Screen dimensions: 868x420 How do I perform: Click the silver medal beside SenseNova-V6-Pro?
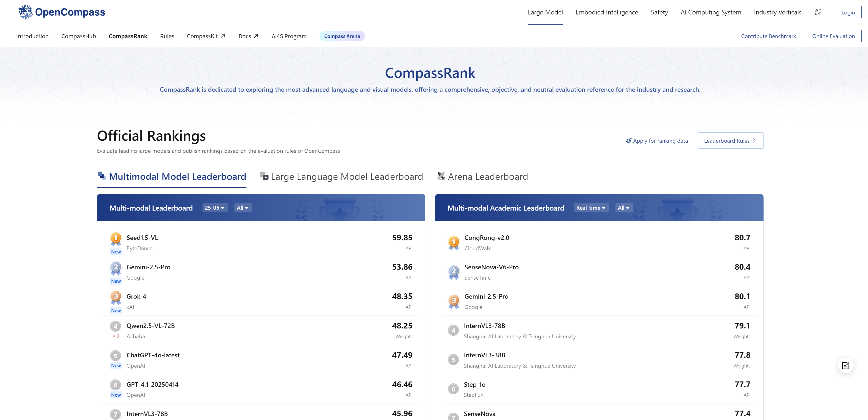pos(454,272)
